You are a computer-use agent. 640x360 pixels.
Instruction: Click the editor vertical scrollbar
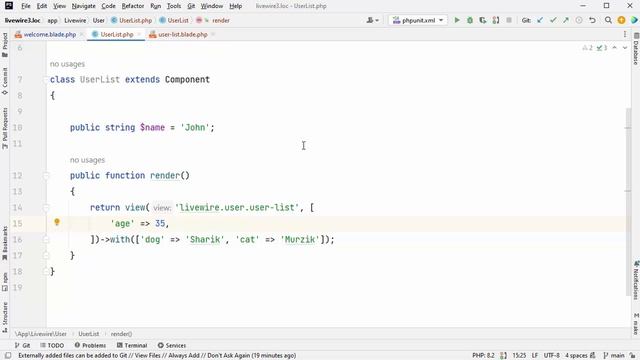[628, 202]
